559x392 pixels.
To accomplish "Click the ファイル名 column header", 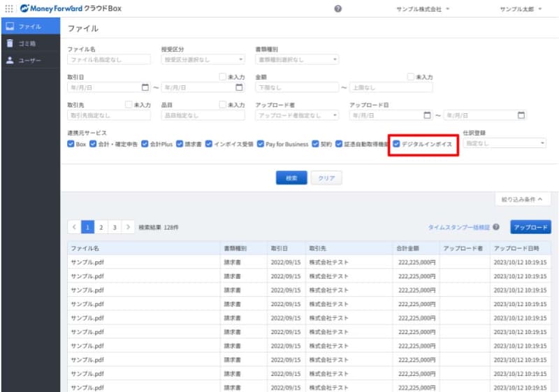I will pyautogui.click(x=144, y=248).
